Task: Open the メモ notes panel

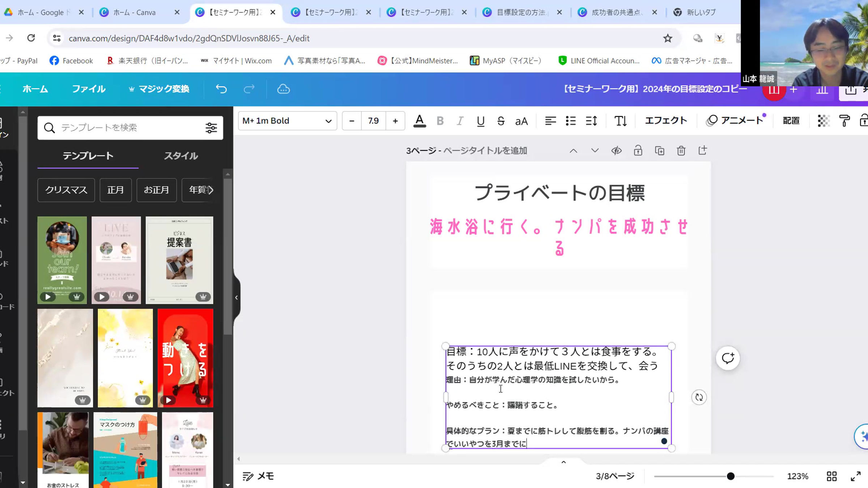Action: [x=258, y=476]
